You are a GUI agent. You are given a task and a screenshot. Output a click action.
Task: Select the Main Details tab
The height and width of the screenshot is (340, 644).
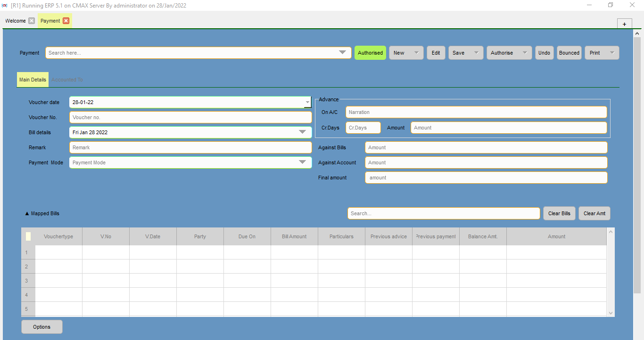(x=33, y=80)
